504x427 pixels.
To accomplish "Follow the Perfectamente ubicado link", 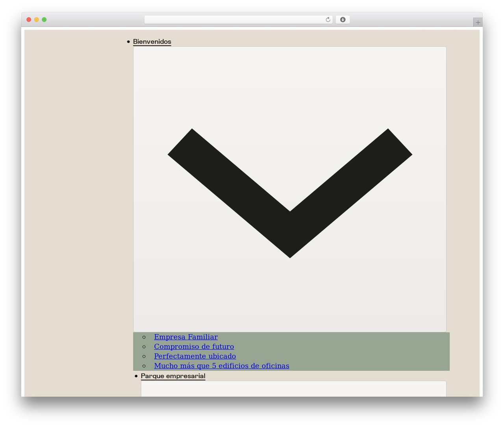I will click(195, 356).
